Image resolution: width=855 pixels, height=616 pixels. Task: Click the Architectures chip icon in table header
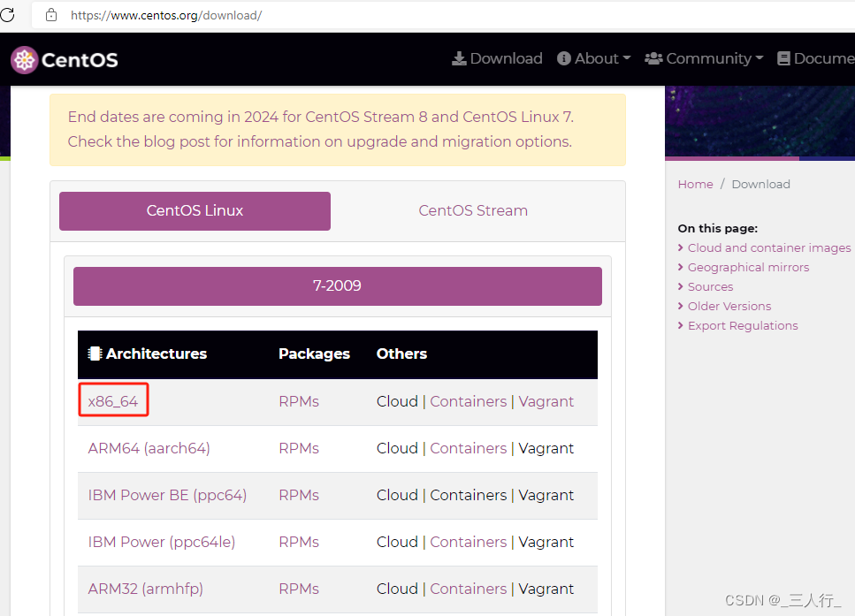pos(95,354)
